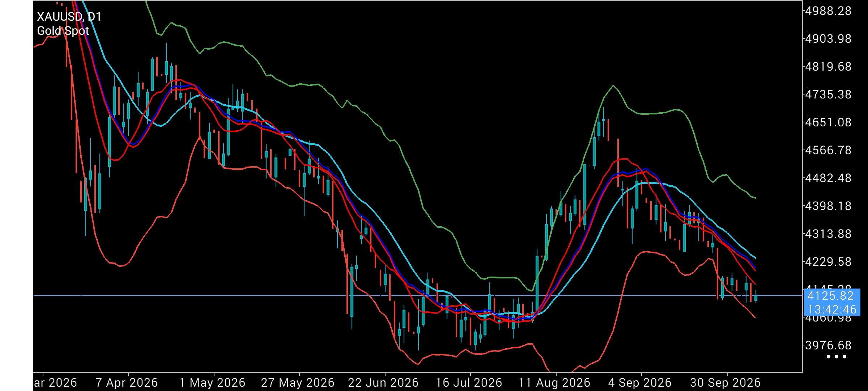Click the 4482.48 price scale label
Screen dimensions: 868x391
click(x=828, y=178)
